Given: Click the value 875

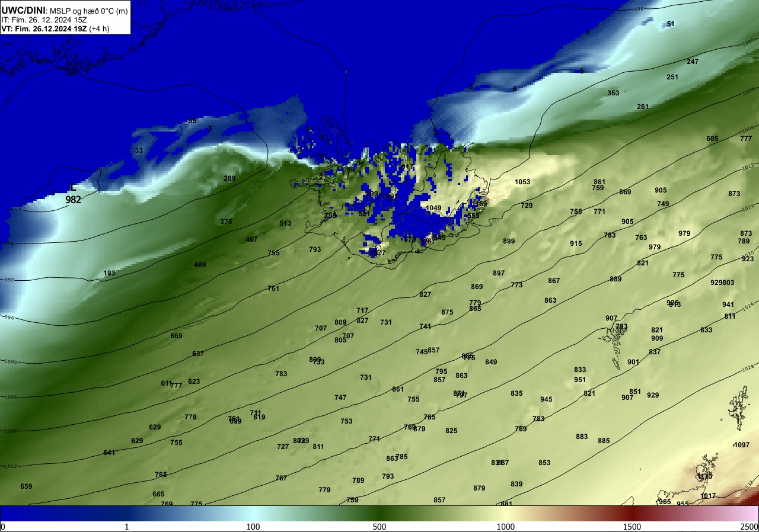Looking at the screenshot, I should click(447, 312).
